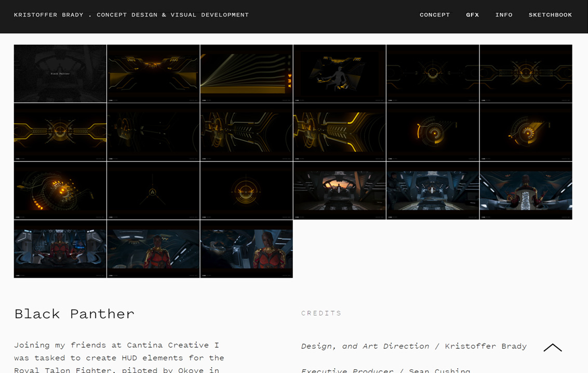Image resolution: width=588 pixels, height=373 pixels.
Task: Open the thumbnail of pilot seen from behind
Action: click(x=526, y=191)
